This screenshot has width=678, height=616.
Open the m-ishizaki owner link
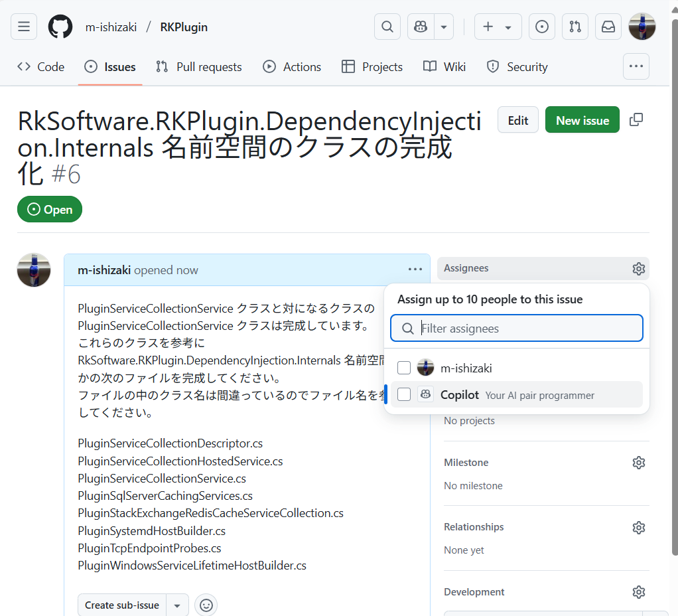pyautogui.click(x=111, y=27)
